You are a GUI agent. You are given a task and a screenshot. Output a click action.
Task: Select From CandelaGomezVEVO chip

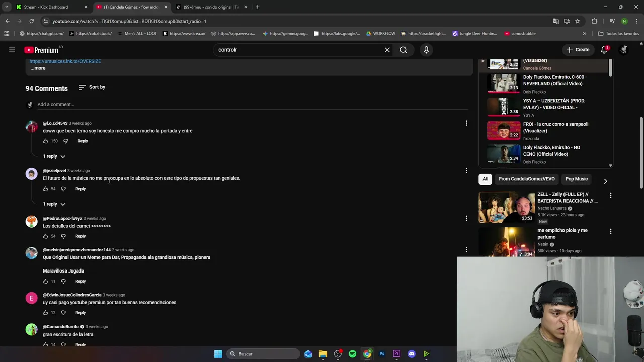[x=527, y=179]
